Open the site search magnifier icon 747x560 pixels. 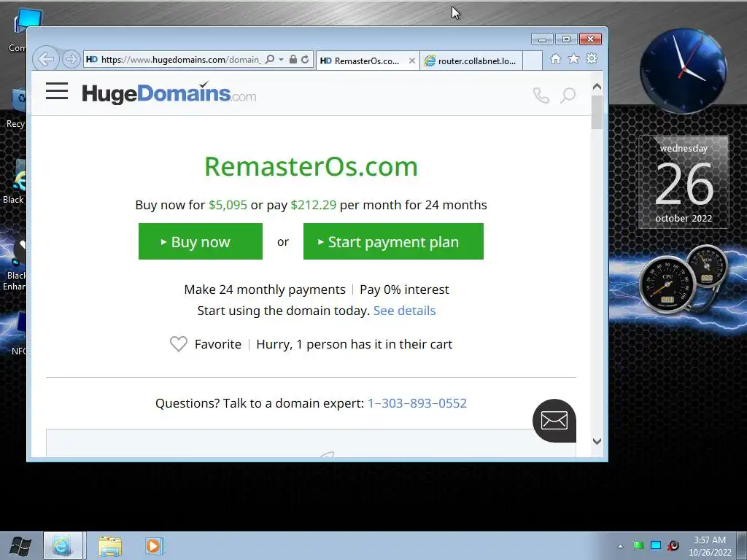point(568,96)
